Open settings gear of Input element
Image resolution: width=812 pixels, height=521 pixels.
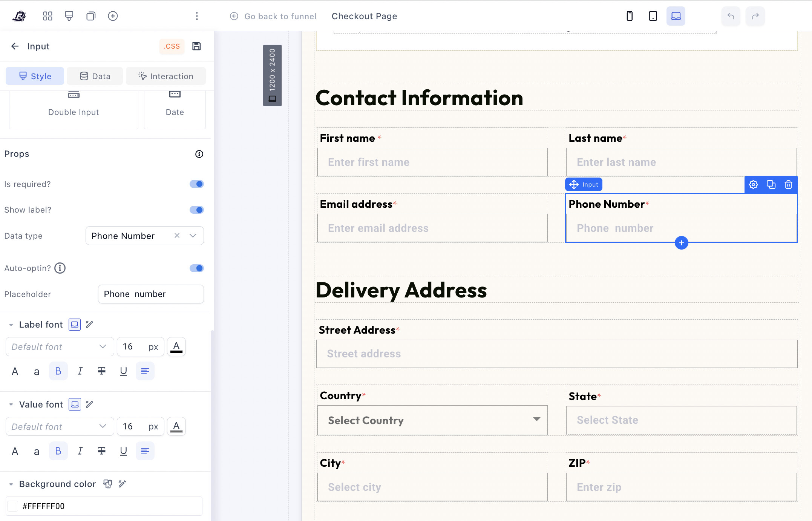click(x=753, y=185)
